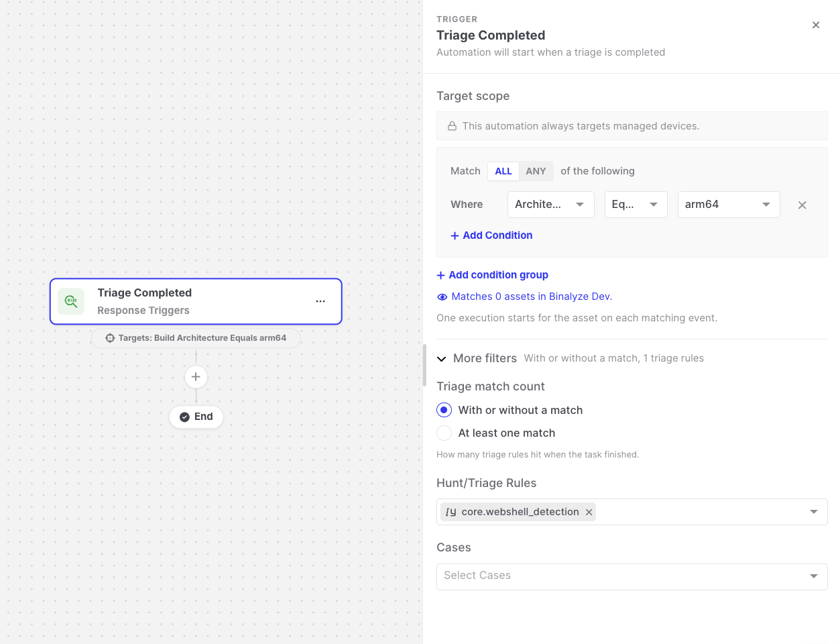Click the Triage match count label
840x644 pixels.
point(490,386)
